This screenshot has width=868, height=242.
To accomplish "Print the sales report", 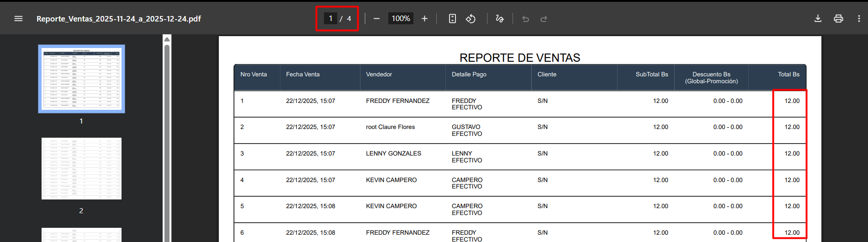I will point(838,19).
